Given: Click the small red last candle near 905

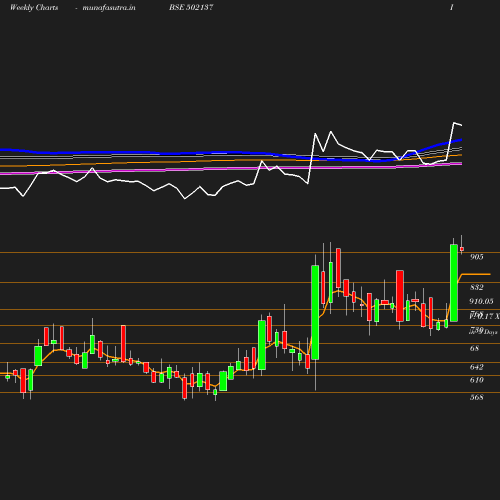Looking at the screenshot, I should tap(462, 249).
